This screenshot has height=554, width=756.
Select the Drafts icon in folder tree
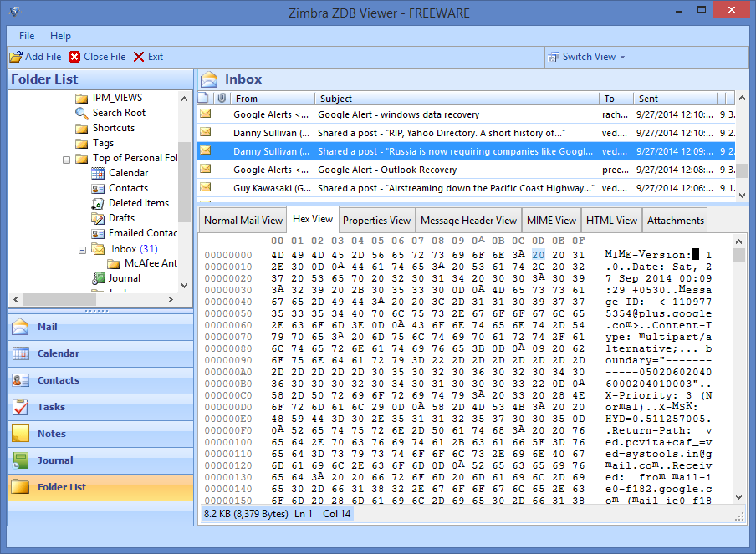98,218
